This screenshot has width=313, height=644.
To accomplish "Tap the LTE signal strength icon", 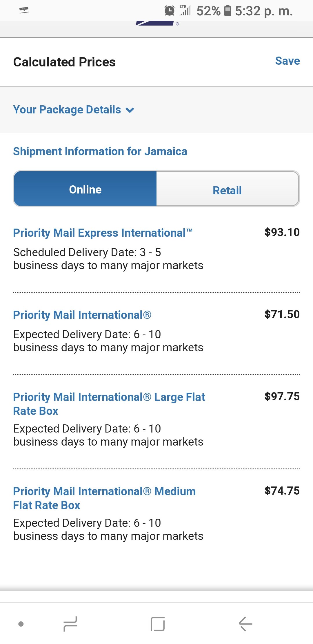I will [185, 10].
